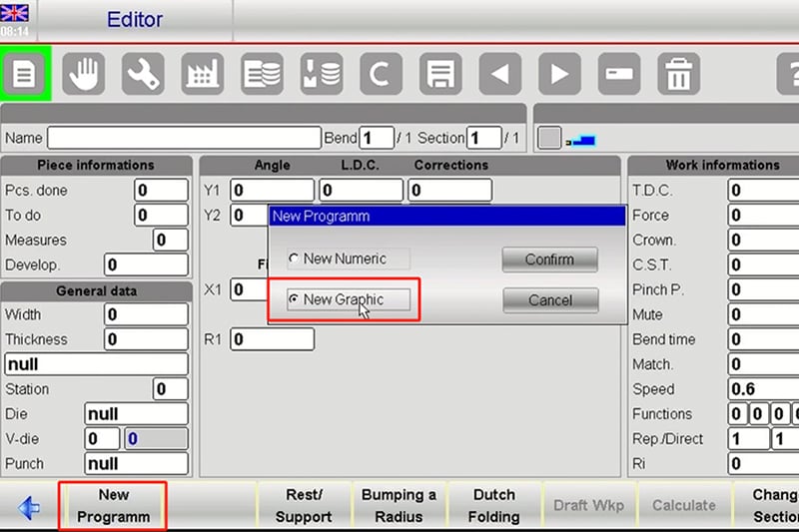Click the X1 value field
799x532 pixels.
pyautogui.click(x=249, y=289)
